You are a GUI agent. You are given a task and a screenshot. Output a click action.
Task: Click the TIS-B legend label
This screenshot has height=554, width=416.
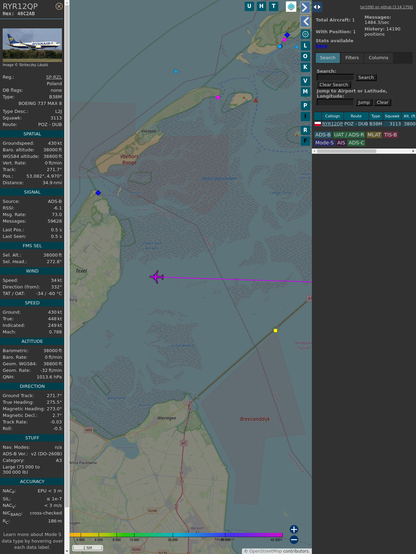click(x=391, y=135)
